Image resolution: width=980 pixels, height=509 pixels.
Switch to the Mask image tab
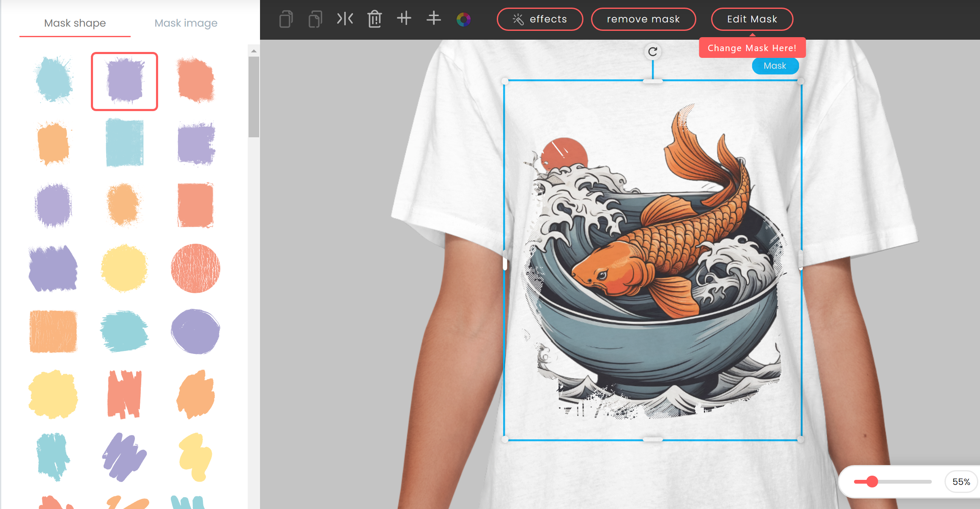click(186, 23)
